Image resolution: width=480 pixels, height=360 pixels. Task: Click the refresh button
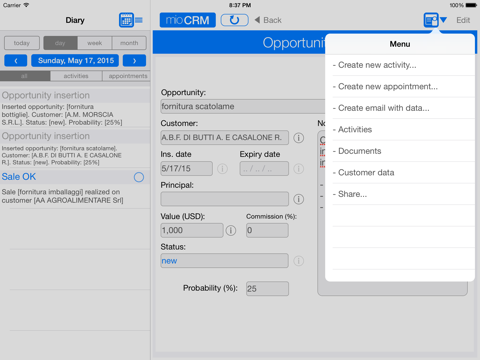click(234, 20)
